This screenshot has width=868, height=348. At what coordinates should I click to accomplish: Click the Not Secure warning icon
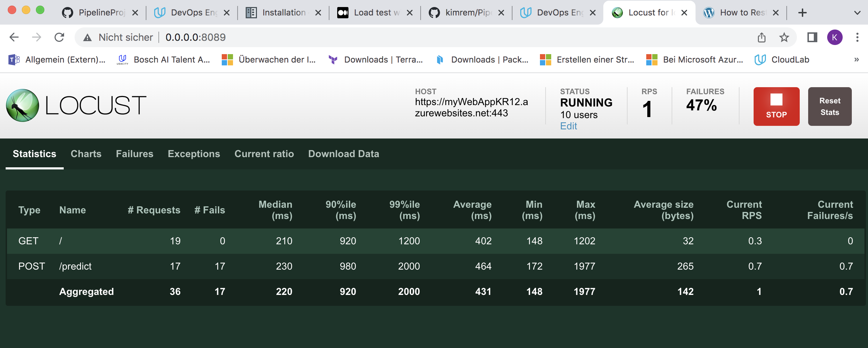(87, 37)
